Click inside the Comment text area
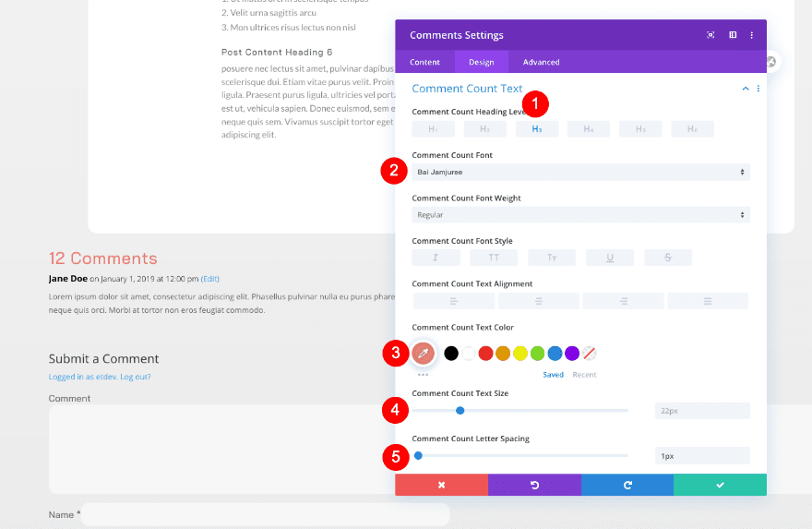Viewport: 812px width, 529px height. [x=221, y=450]
